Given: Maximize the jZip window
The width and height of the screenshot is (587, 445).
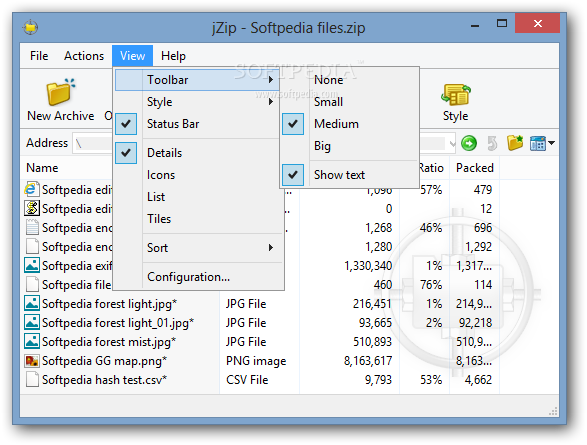Looking at the screenshot, I should tap(502, 24).
